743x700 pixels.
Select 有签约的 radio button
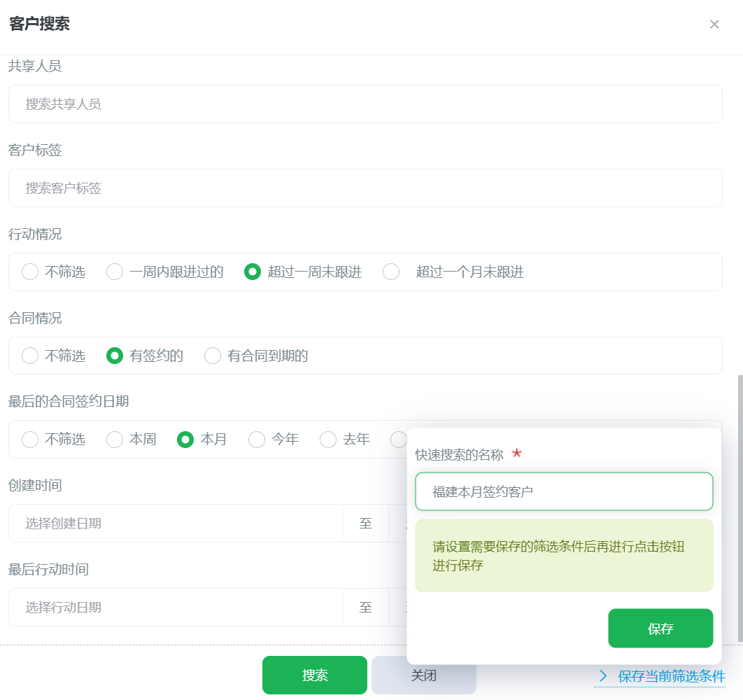(x=114, y=356)
